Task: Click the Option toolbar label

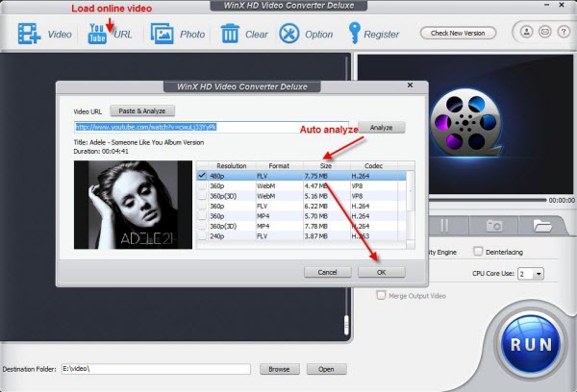Action: click(318, 35)
